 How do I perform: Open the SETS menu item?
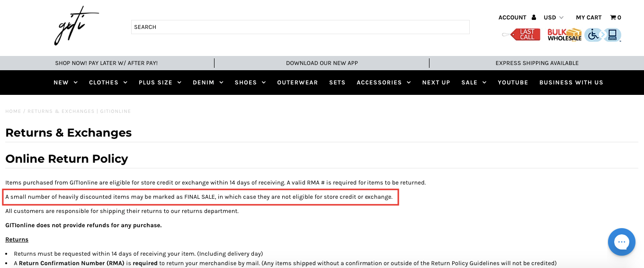[x=337, y=83]
